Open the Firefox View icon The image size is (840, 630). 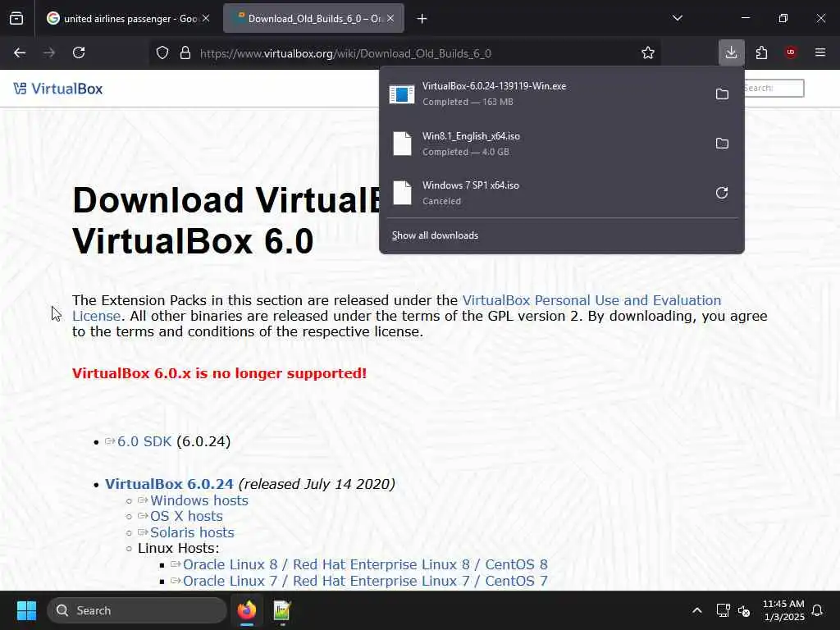tap(16, 19)
